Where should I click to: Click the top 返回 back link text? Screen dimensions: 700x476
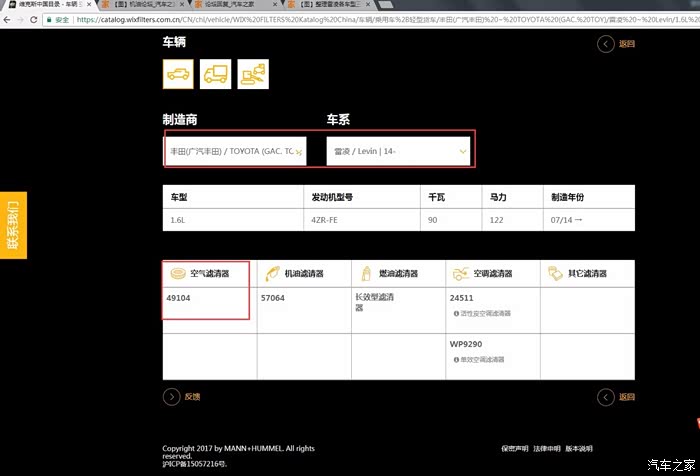tap(627, 44)
